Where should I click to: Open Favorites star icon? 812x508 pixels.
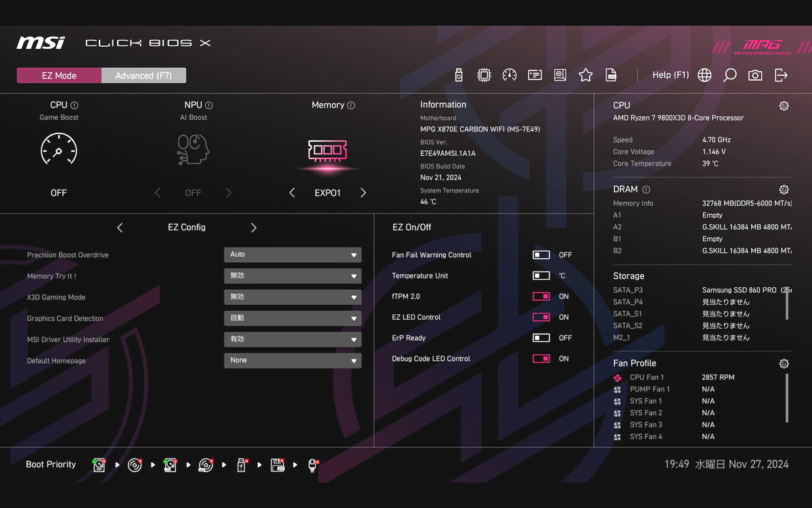pyautogui.click(x=585, y=75)
